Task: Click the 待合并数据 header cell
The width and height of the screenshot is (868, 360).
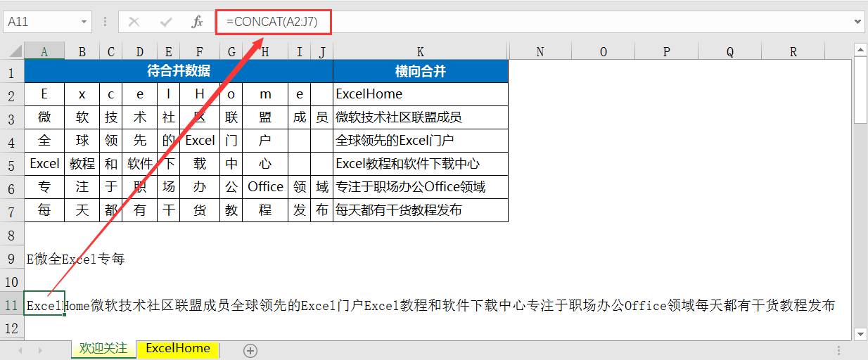Action: tap(179, 72)
